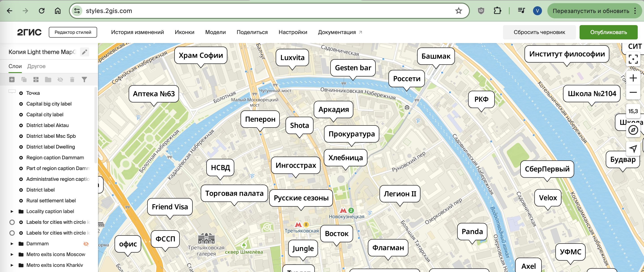Click the compass icon on map
644x272 pixels.
633,130
